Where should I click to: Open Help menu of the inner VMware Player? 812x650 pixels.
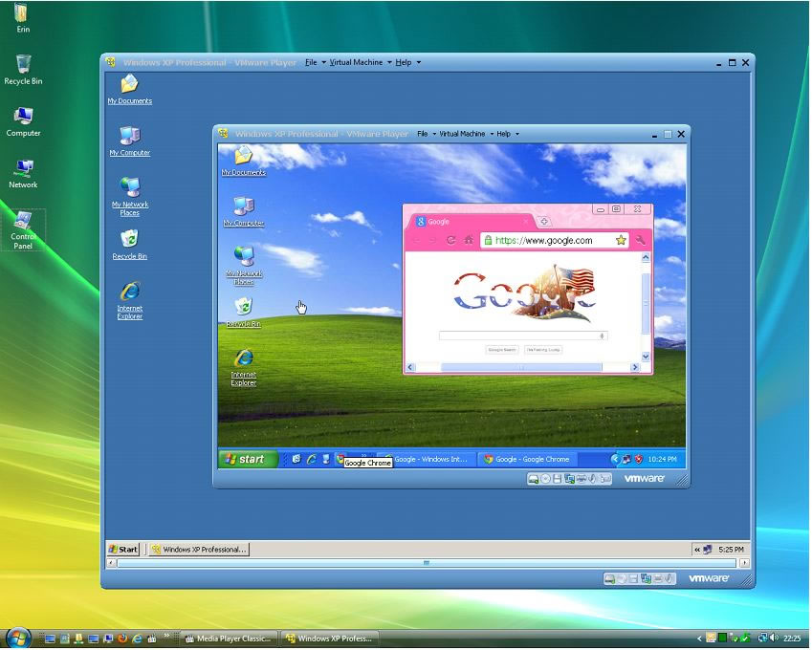click(508, 134)
